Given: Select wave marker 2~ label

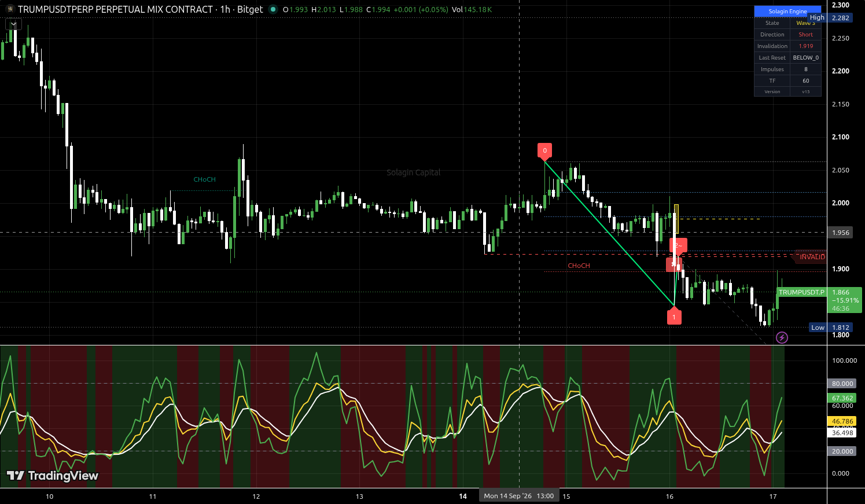Looking at the screenshot, I should (679, 245).
